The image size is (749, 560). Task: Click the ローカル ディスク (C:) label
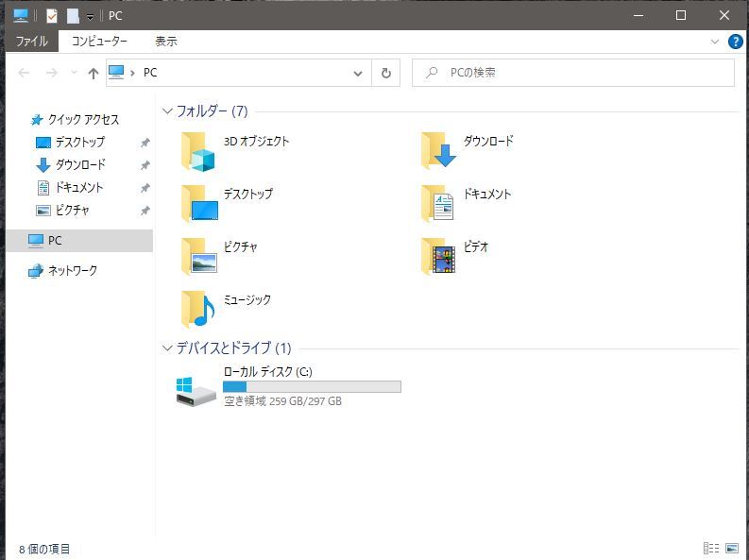pyautogui.click(x=268, y=372)
